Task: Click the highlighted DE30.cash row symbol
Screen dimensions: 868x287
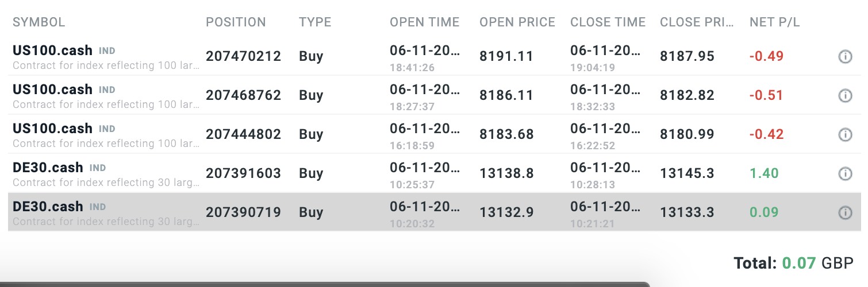Action: pyautogui.click(x=48, y=207)
